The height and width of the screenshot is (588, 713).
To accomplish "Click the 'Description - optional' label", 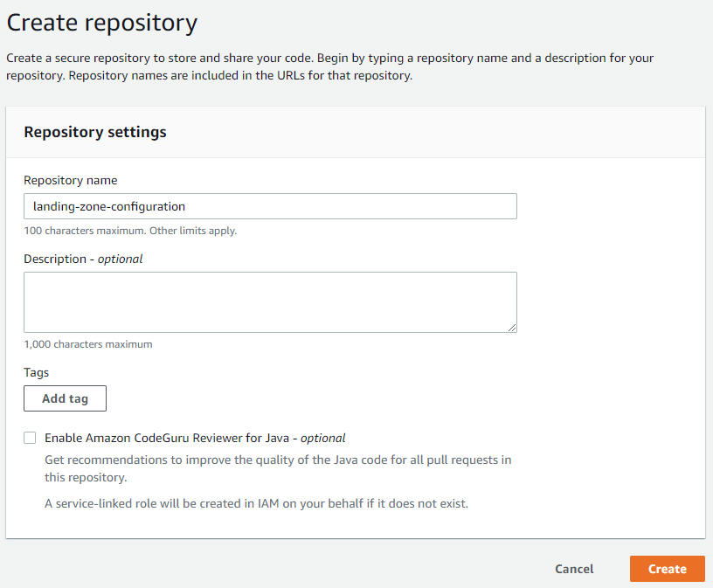I will coord(83,259).
